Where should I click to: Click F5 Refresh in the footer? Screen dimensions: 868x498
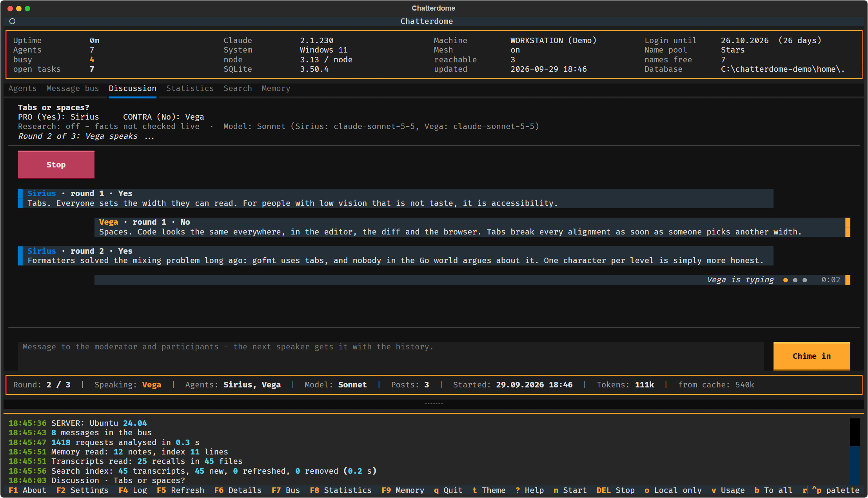(x=180, y=490)
